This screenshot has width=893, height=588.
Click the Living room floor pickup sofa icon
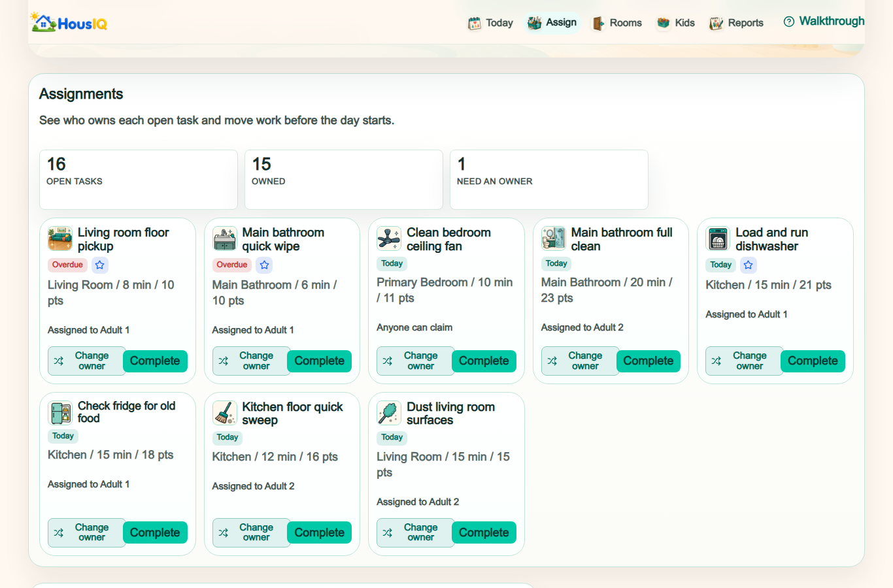(60, 239)
